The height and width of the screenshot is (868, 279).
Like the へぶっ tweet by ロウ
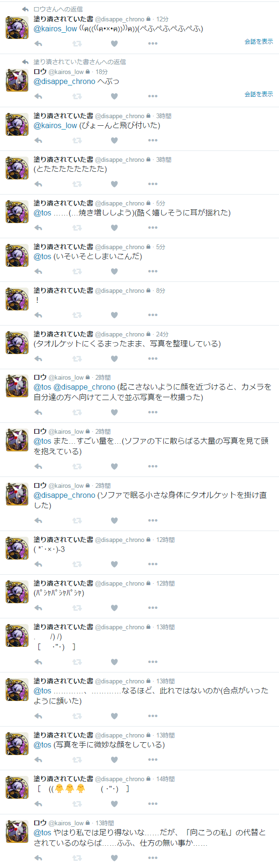pos(114,96)
